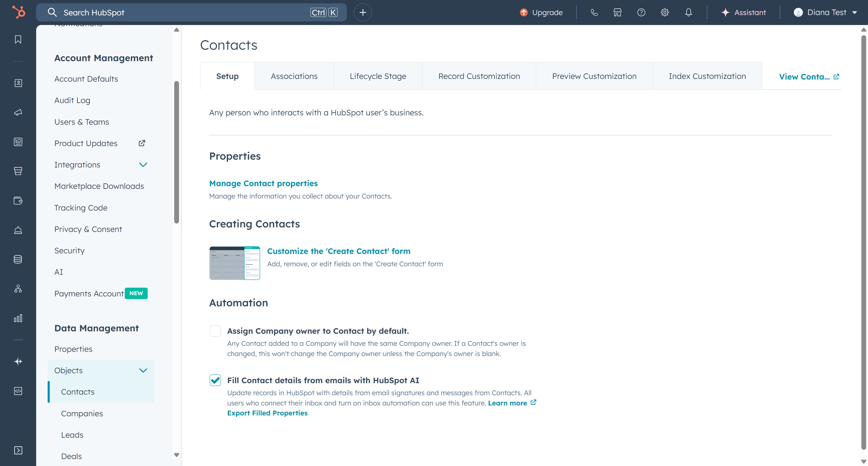
Task: Check Assign Company owner to Contact checkbox
Action: [215, 331]
